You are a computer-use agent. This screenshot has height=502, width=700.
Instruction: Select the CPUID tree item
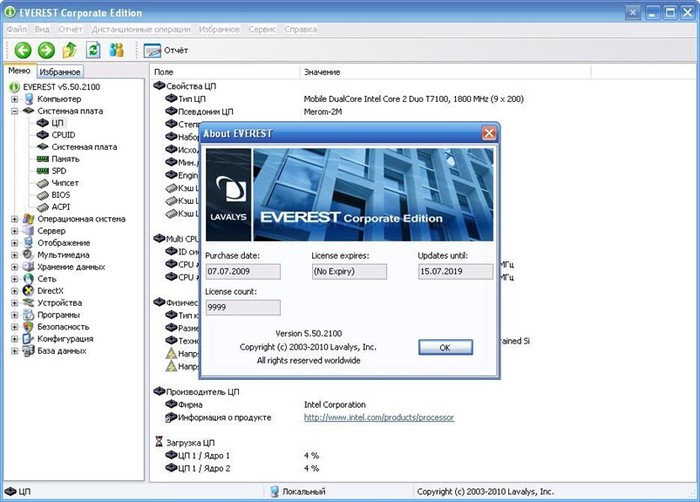click(63, 135)
